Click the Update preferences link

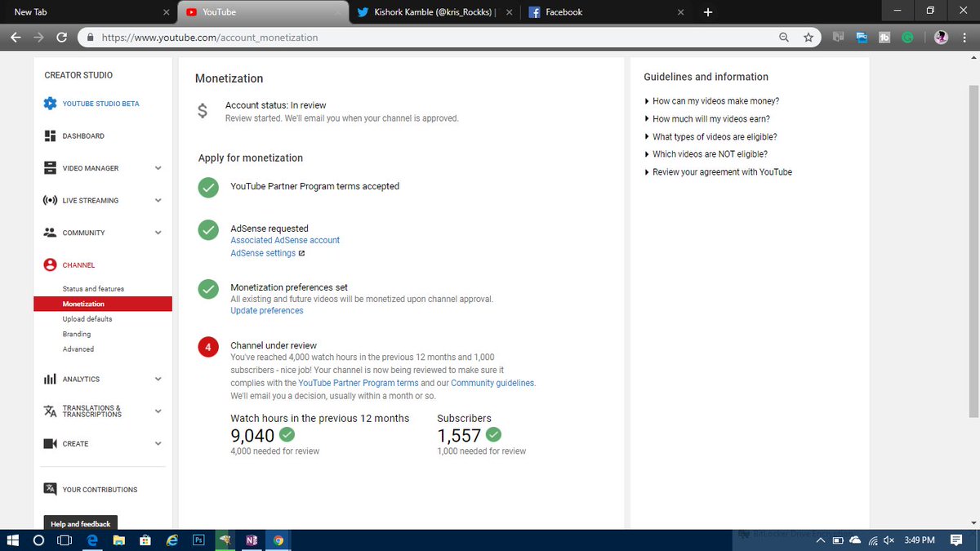267,311
